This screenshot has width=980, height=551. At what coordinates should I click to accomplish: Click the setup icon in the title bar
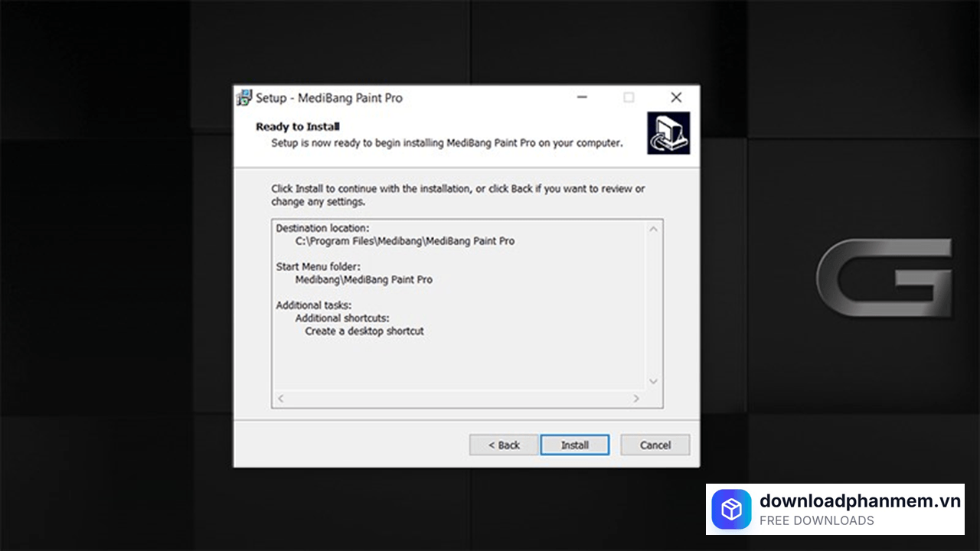(x=243, y=98)
